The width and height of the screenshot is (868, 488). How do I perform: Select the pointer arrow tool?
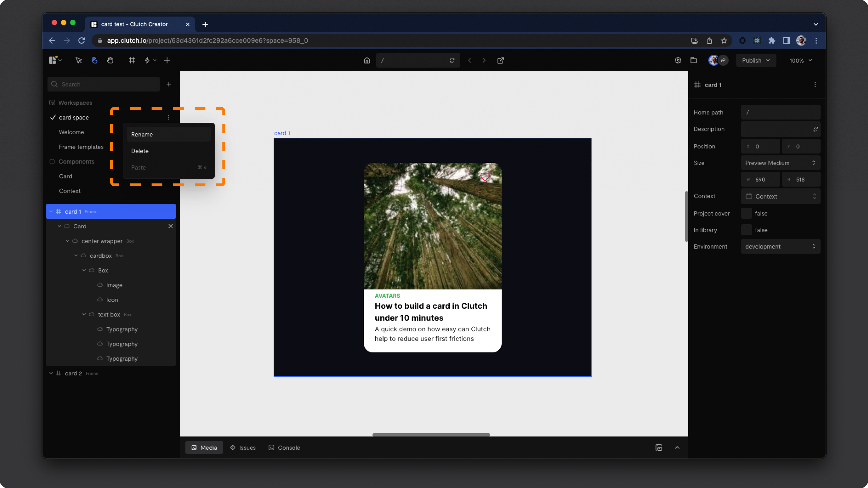(78, 60)
